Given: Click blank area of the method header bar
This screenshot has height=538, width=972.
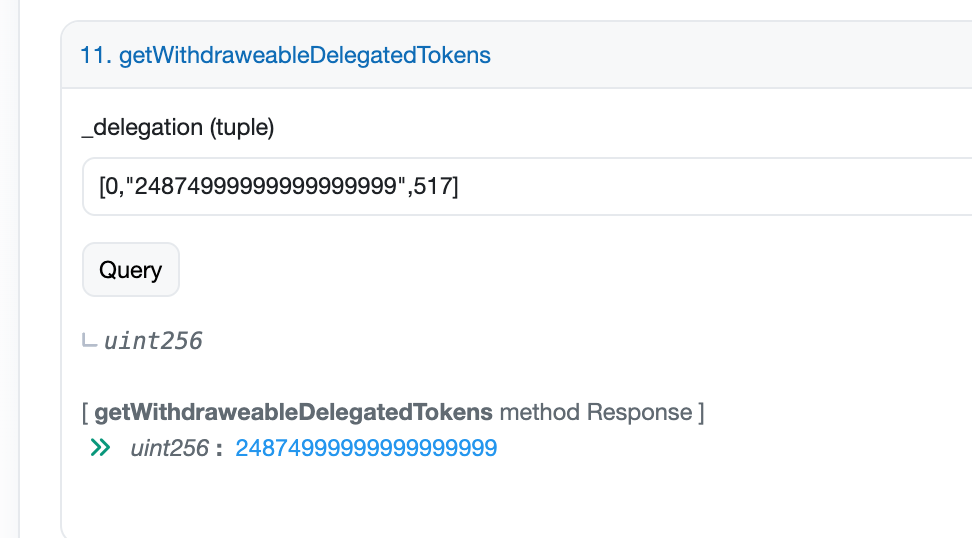Looking at the screenshot, I should (730, 55).
